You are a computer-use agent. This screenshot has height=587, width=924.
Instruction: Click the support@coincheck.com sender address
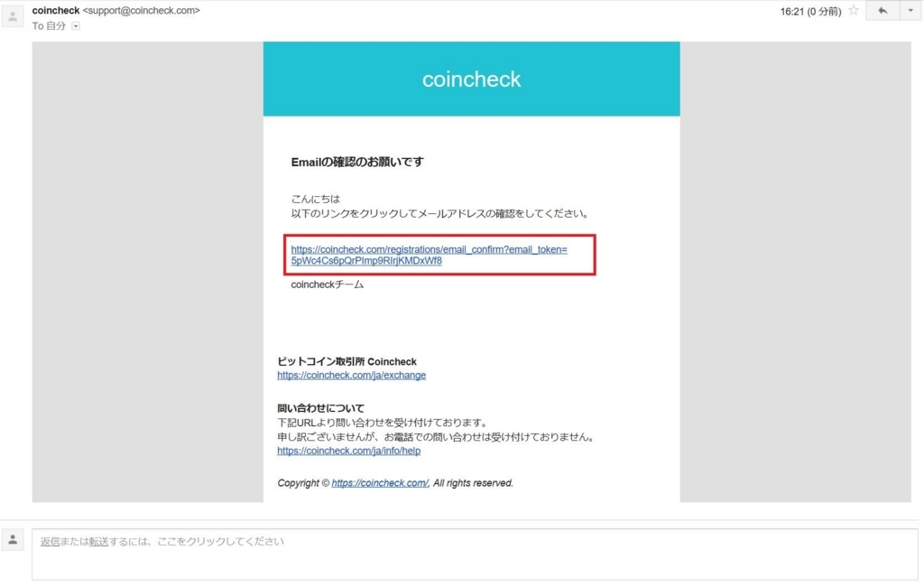[x=142, y=11]
